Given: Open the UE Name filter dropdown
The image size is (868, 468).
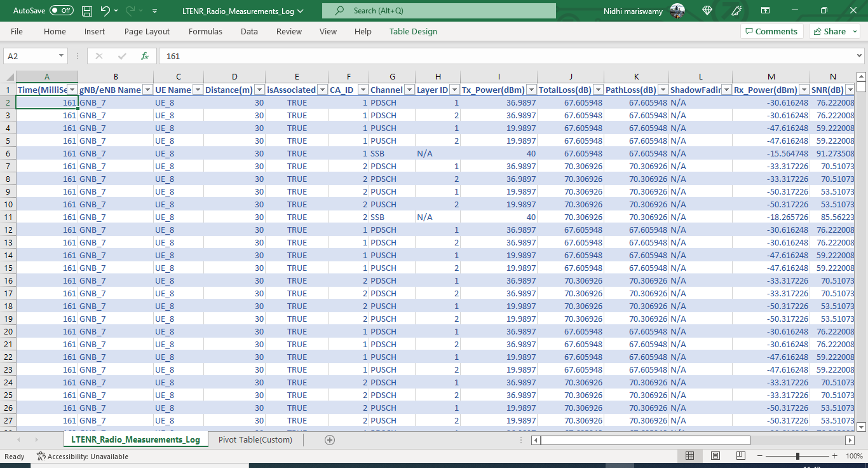Looking at the screenshot, I should click(x=198, y=90).
